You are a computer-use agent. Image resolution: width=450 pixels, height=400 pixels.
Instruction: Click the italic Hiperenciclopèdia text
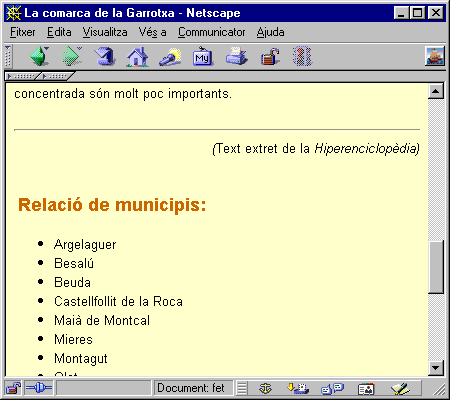(x=366, y=149)
